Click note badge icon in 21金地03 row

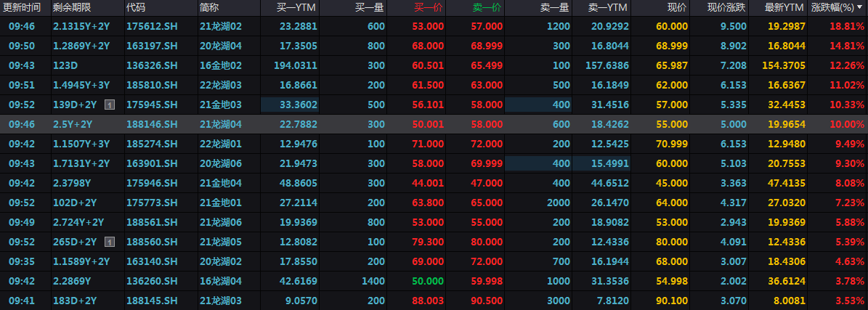click(x=110, y=105)
